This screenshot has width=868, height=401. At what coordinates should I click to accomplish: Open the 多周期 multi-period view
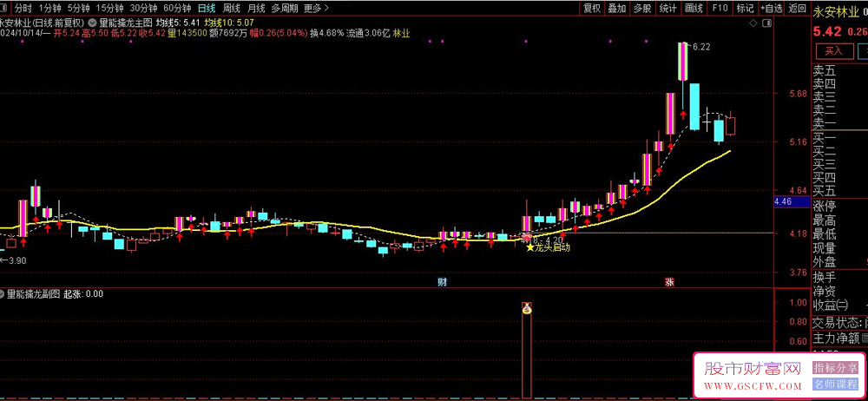pos(285,9)
